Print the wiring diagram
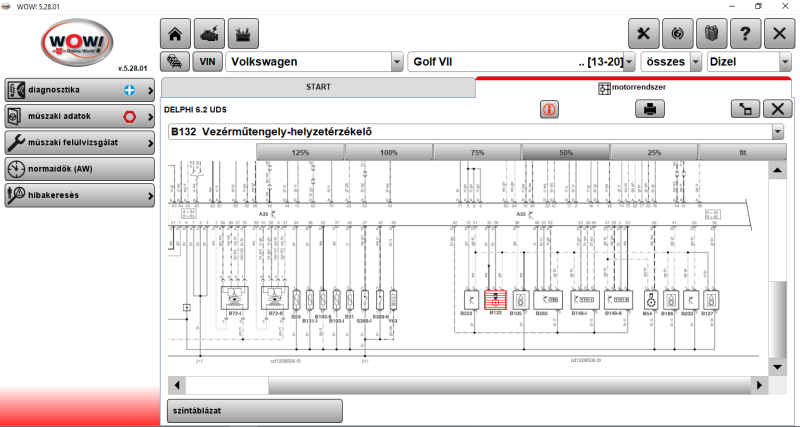Screen dimensions: 800x427 [x=650, y=109]
